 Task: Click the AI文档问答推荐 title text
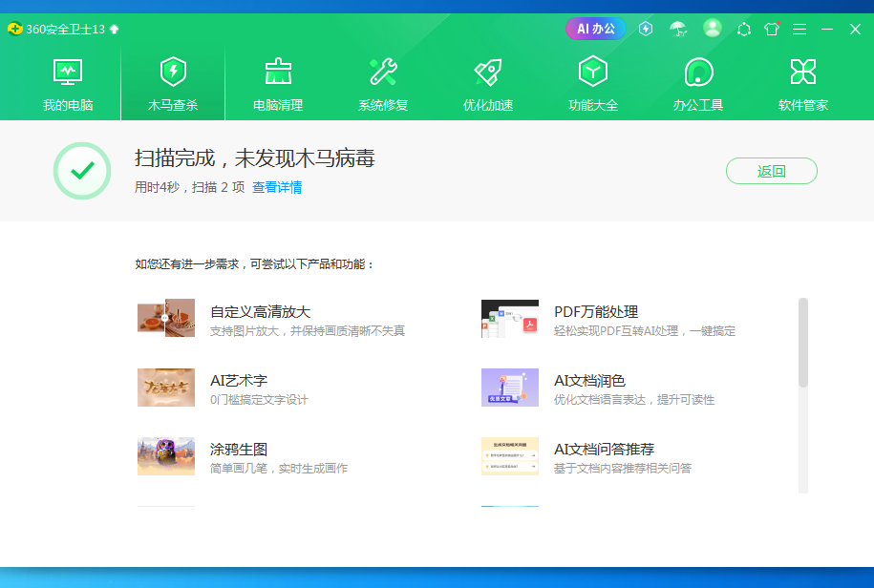point(605,450)
